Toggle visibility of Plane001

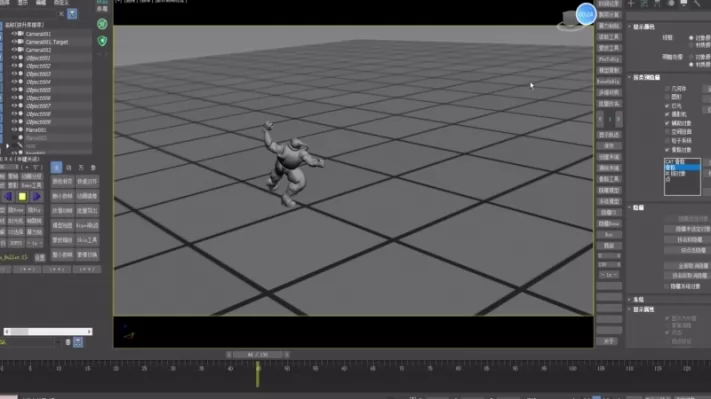click(14, 130)
